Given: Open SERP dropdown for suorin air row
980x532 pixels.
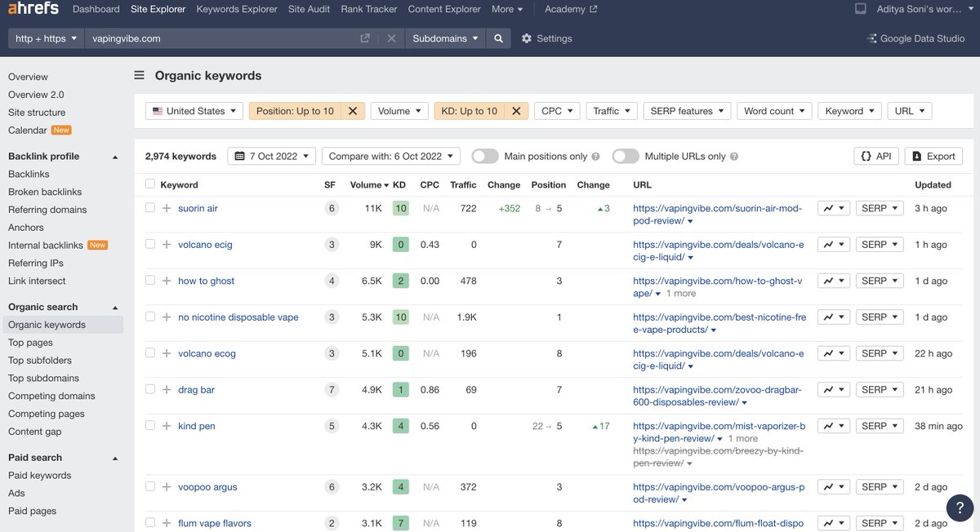Looking at the screenshot, I should pos(880,208).
